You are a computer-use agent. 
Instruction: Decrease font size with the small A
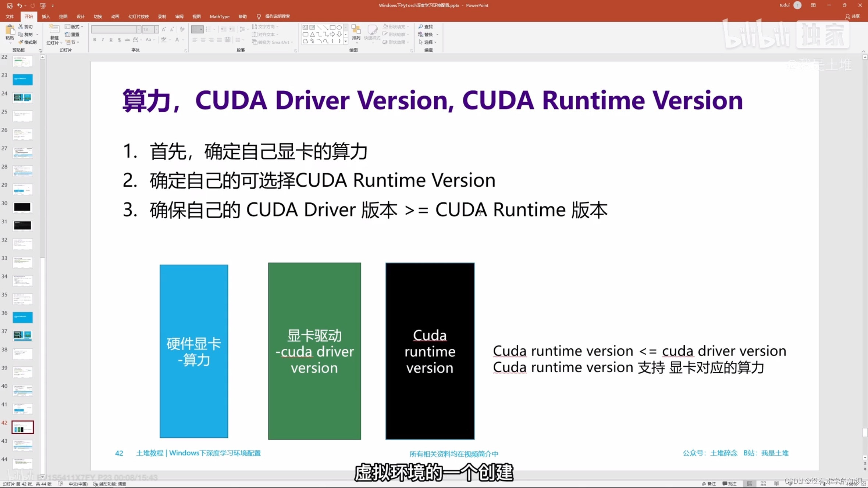[172, 29]
